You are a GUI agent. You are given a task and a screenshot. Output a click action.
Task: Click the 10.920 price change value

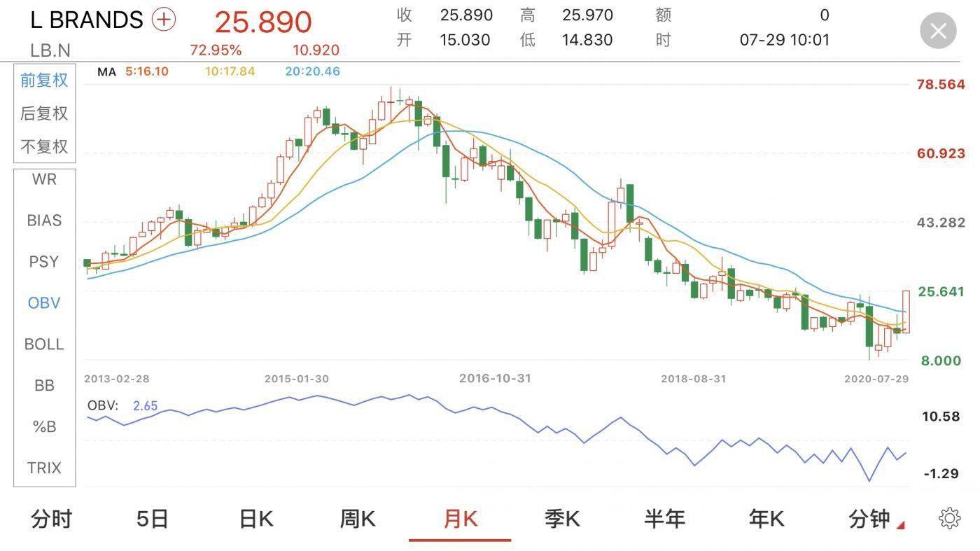click(316, 50)
